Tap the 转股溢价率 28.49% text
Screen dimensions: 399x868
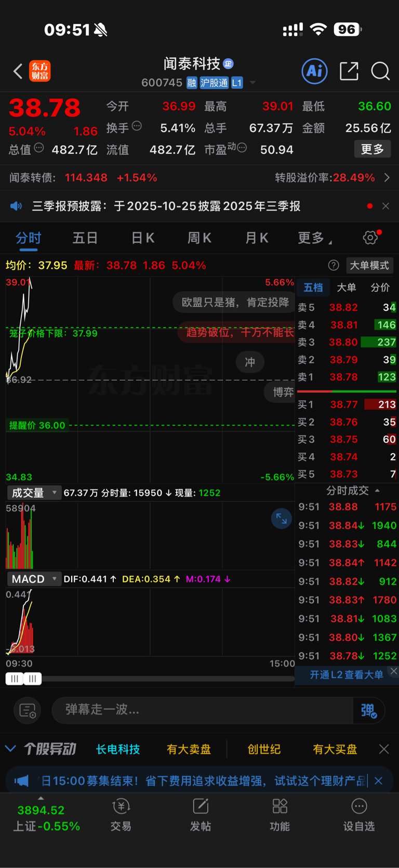click(325, 178)
